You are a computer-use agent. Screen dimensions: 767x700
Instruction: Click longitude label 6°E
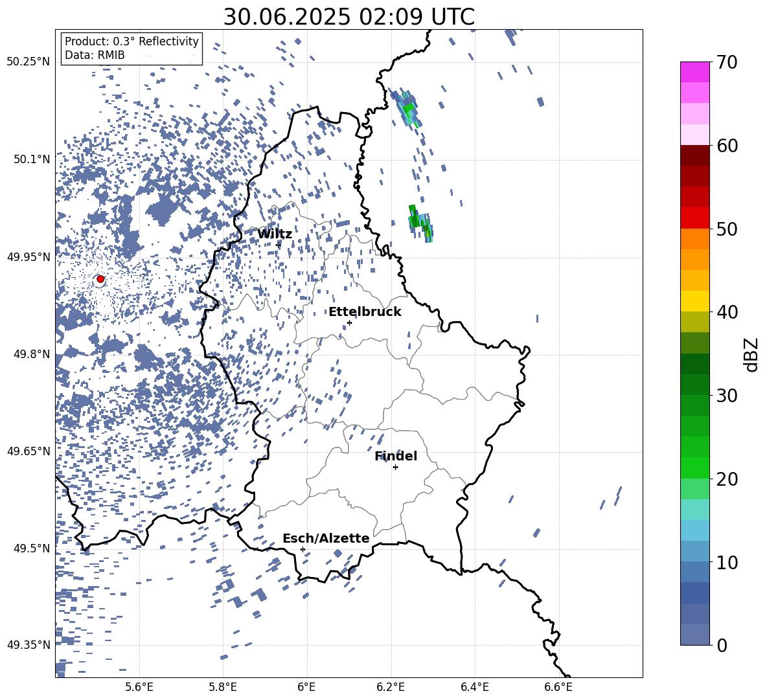[x=306, y=687]
